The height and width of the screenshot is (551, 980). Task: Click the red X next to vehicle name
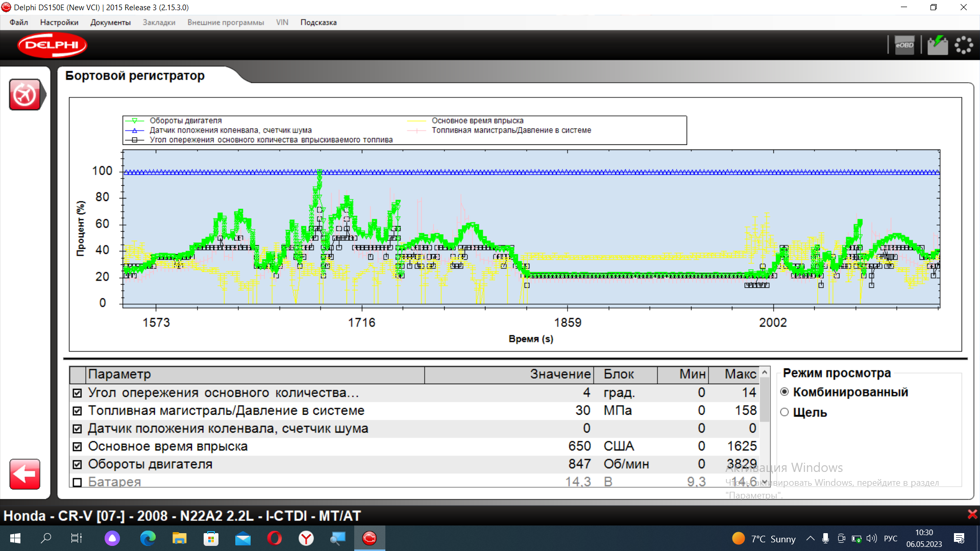[x=972, y=514]
